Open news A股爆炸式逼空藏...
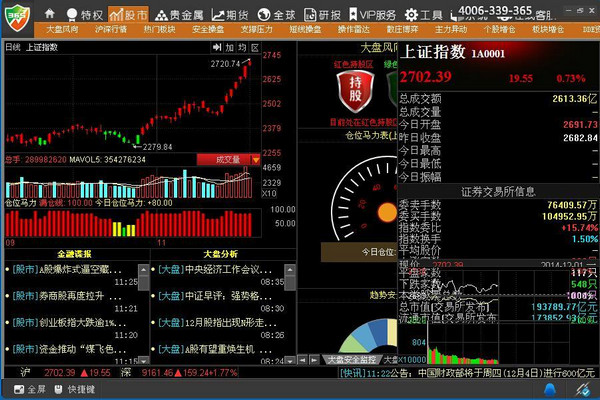 pyautogui.click(x=67, y=270)
